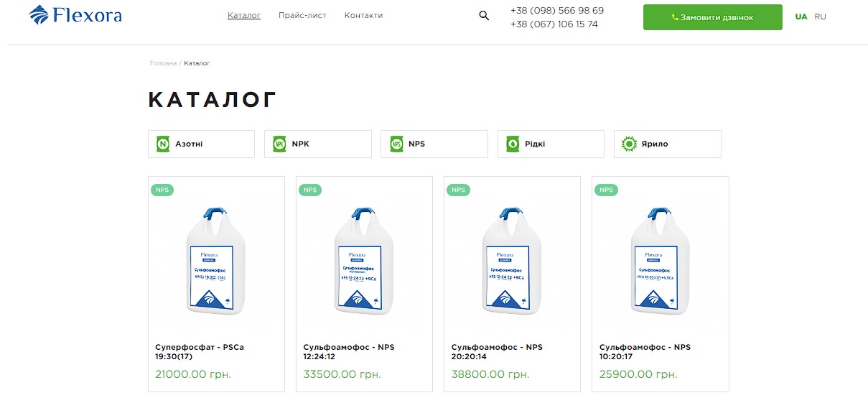Select the Азотні category filter

(x=201, y=144)
